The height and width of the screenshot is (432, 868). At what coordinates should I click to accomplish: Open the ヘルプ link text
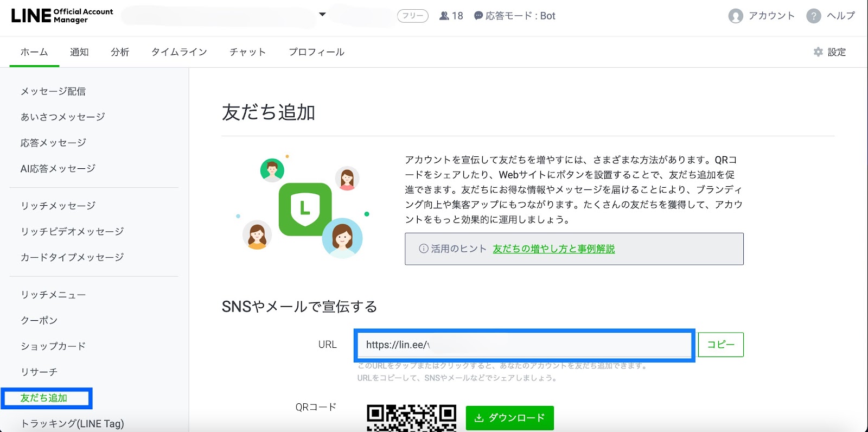841,16
